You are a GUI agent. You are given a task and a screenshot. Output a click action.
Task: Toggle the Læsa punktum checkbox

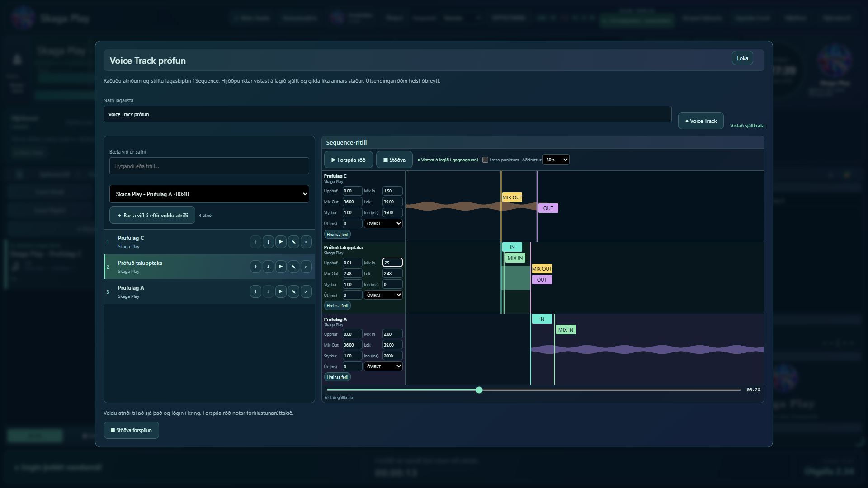(485, 160)
